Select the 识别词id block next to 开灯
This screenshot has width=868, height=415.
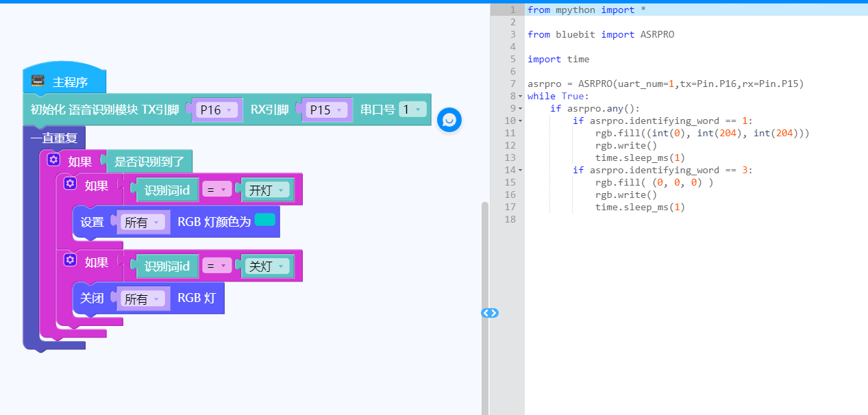coord(167,190)
